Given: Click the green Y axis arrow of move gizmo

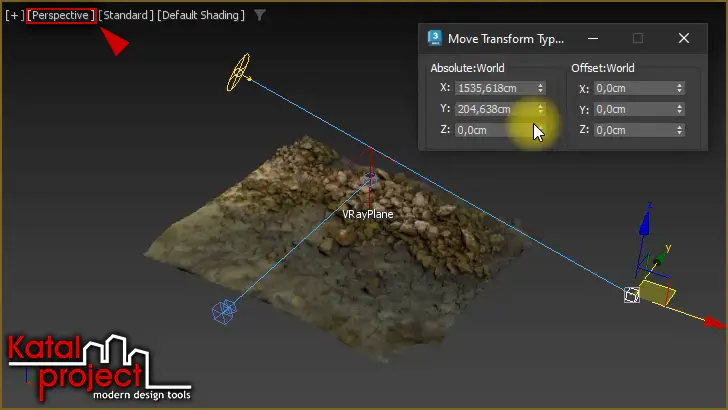Looking at the screenshot, I should (660, 258).
